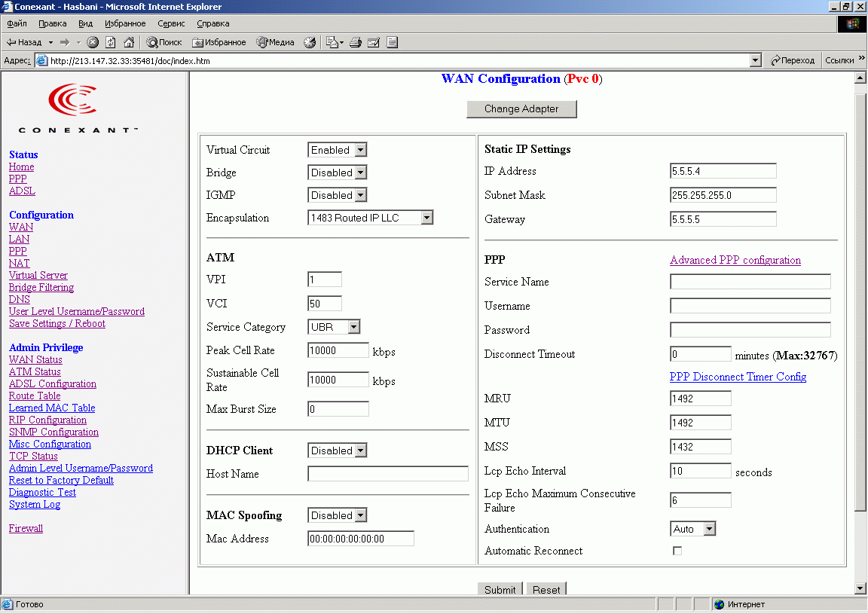
Task: Click the Reset button
Action: (x=546, y=589)
